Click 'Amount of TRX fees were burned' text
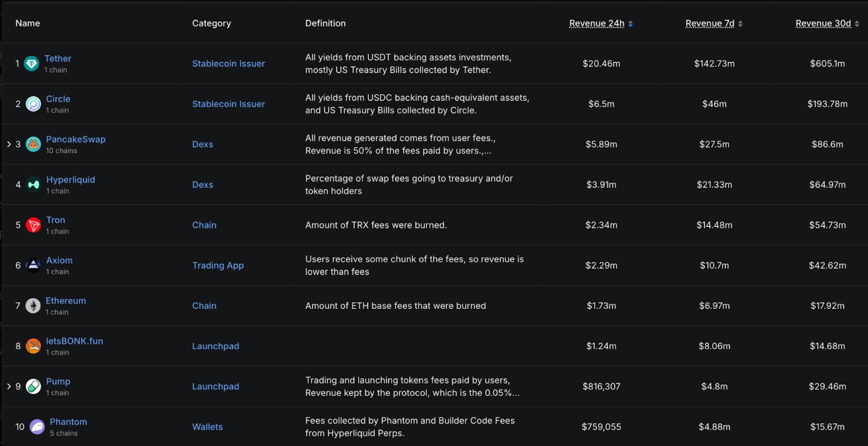868x446 pixels. coord(376,225)
